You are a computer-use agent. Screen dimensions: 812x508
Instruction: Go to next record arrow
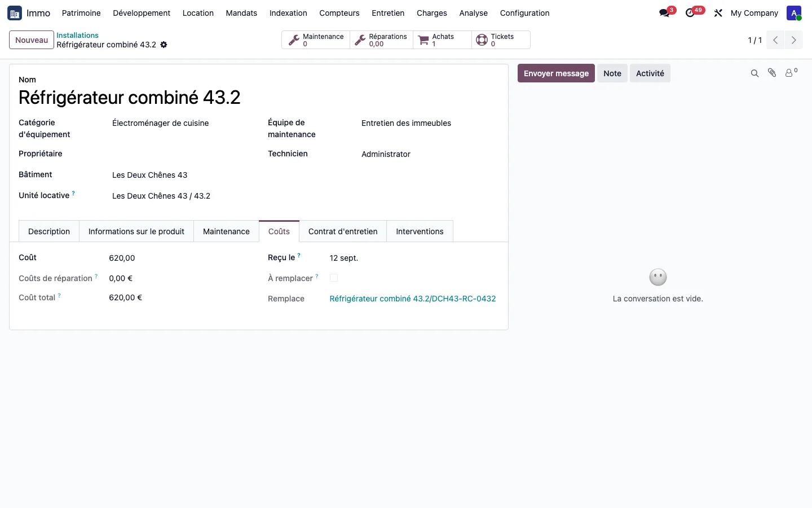[x=793, y=40]
